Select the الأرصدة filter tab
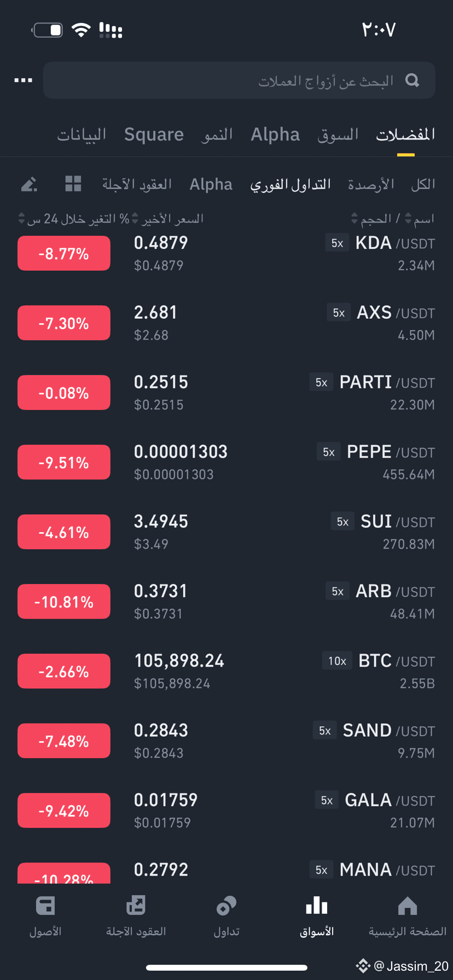Screen dimensions: 453x980 point(371,184)
